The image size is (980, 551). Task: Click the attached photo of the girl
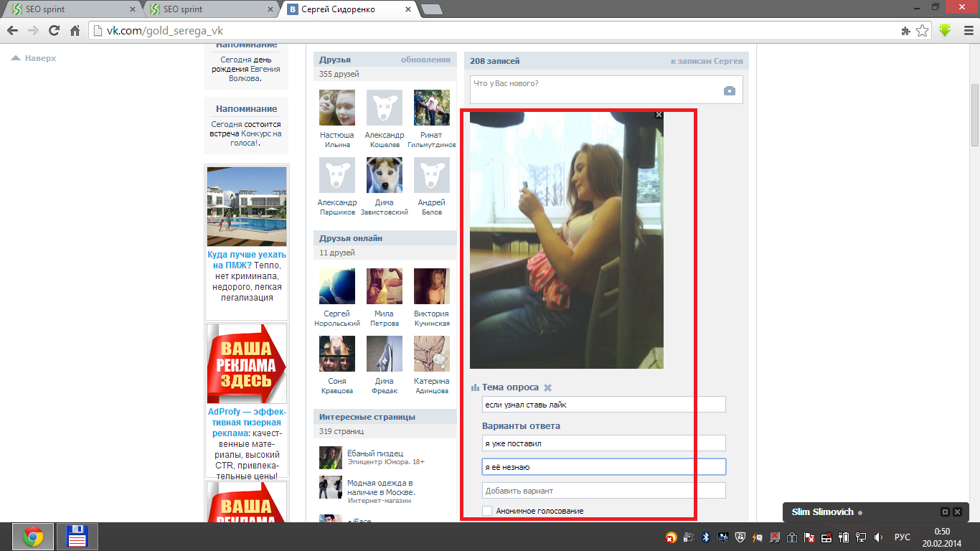coord(567,240)
